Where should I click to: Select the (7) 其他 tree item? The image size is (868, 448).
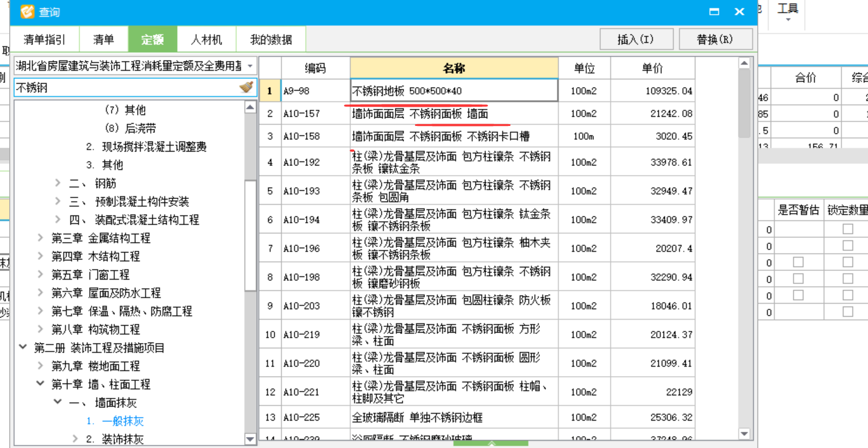[x=125, y=110]
